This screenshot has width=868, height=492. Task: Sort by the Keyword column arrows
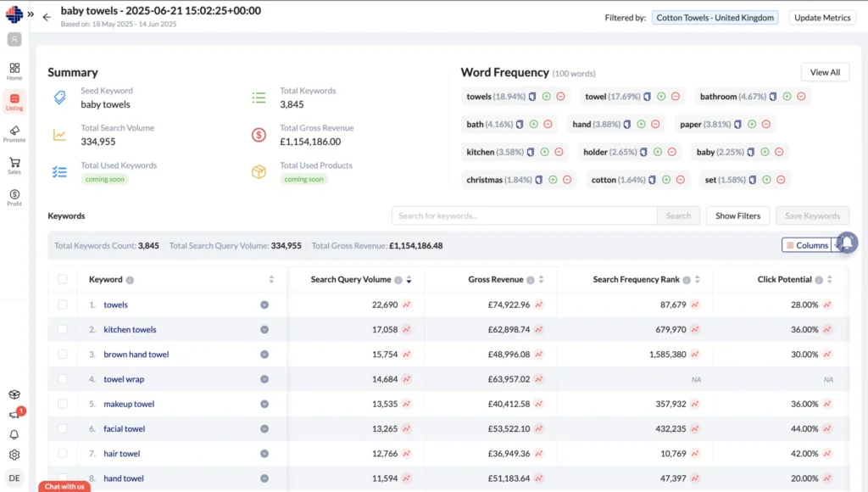coord(271,279)
